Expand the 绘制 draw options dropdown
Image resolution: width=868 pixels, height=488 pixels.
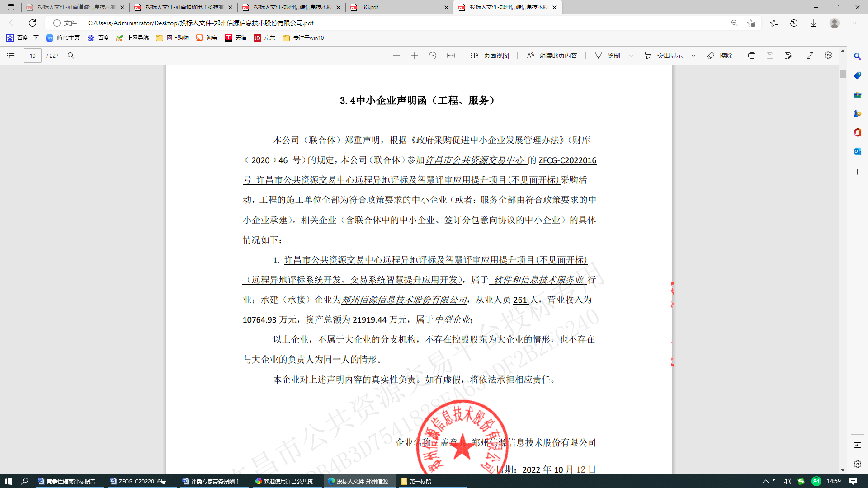631,56
